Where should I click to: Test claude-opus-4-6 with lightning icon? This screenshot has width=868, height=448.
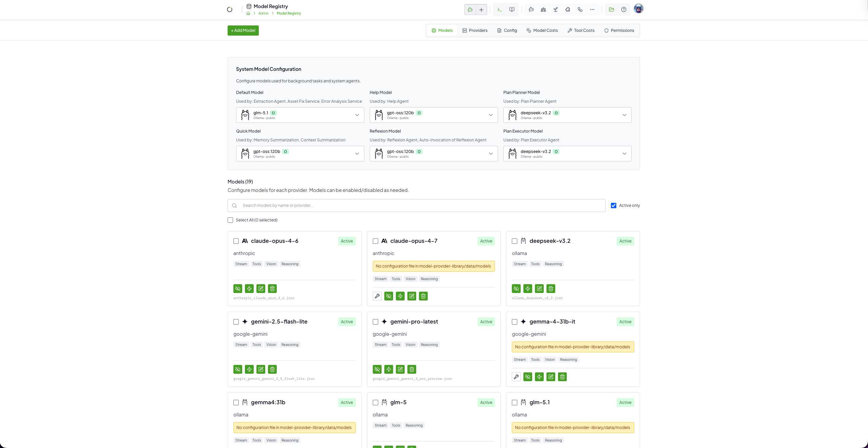pyautogui.click(x=249, y=289)
